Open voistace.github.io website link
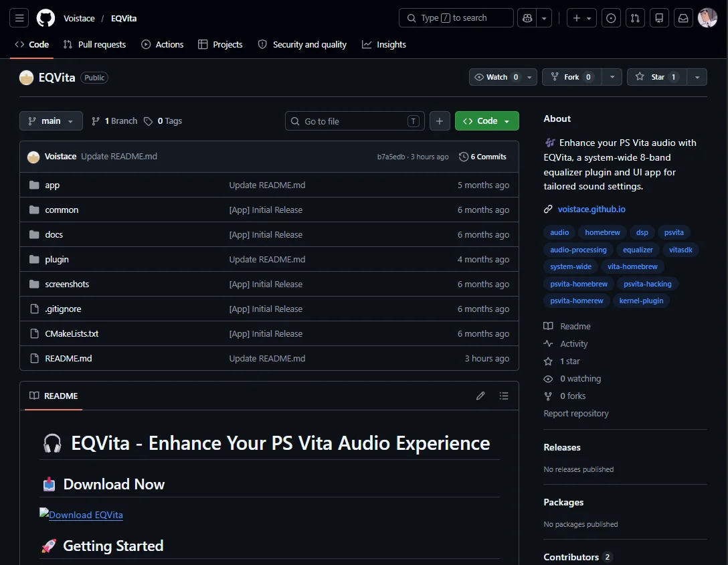This screenshot has width=728, height=565. point(591,209)
